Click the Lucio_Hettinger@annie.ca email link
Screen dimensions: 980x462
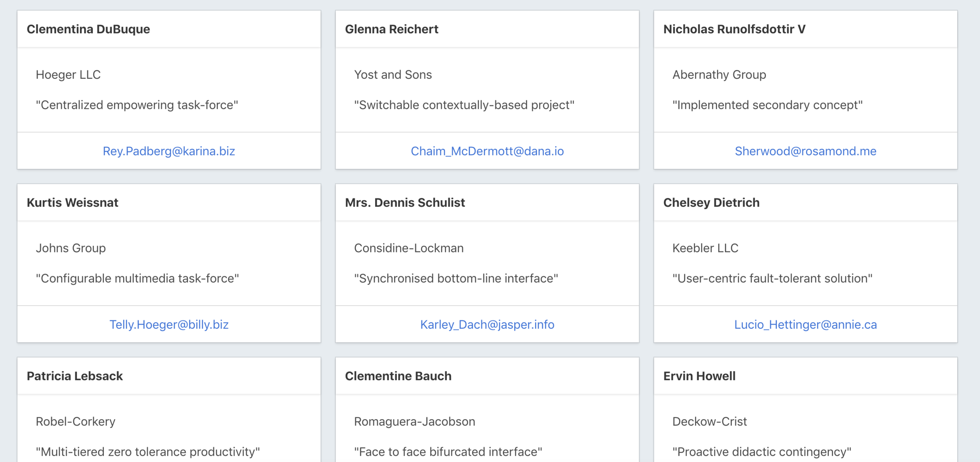point(806,324)
